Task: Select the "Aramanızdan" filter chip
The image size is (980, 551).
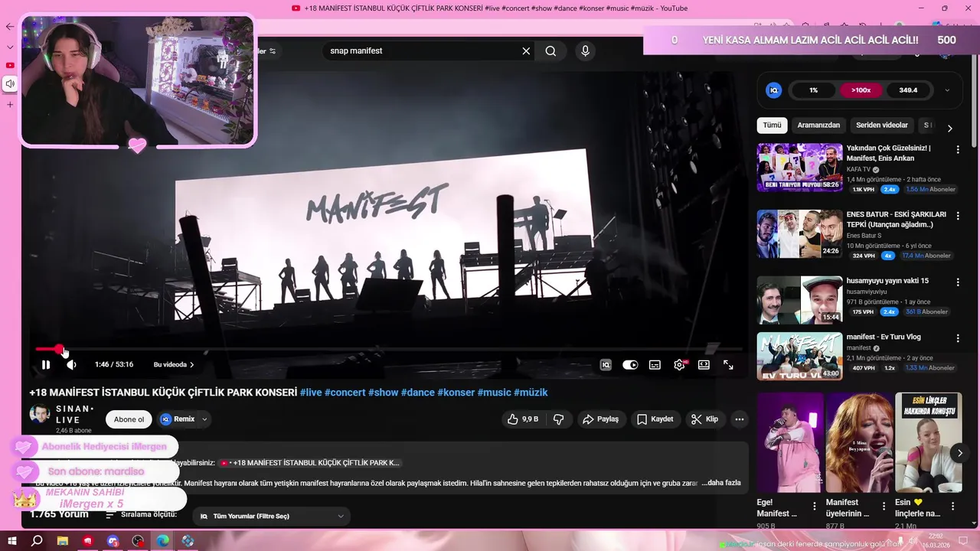Action: click(818, 126)
